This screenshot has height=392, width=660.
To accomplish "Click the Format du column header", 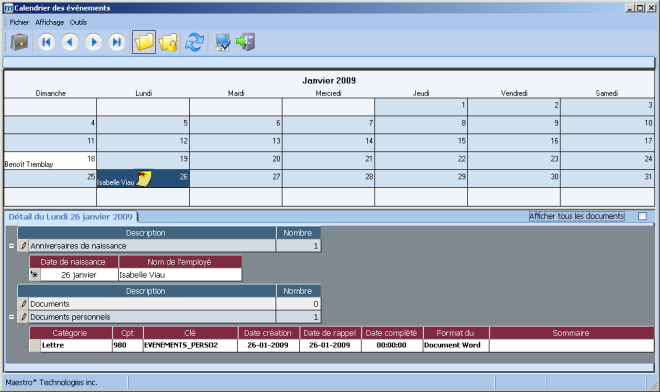I will 455,333.
